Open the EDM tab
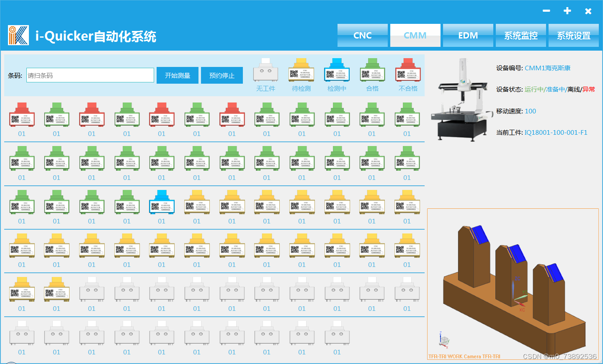 468,35
